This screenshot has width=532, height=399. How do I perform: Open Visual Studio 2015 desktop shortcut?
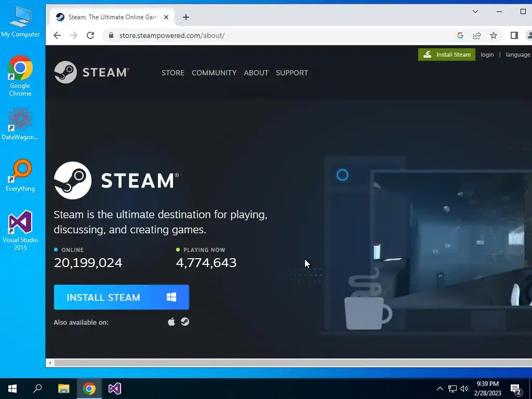(20, 230)
